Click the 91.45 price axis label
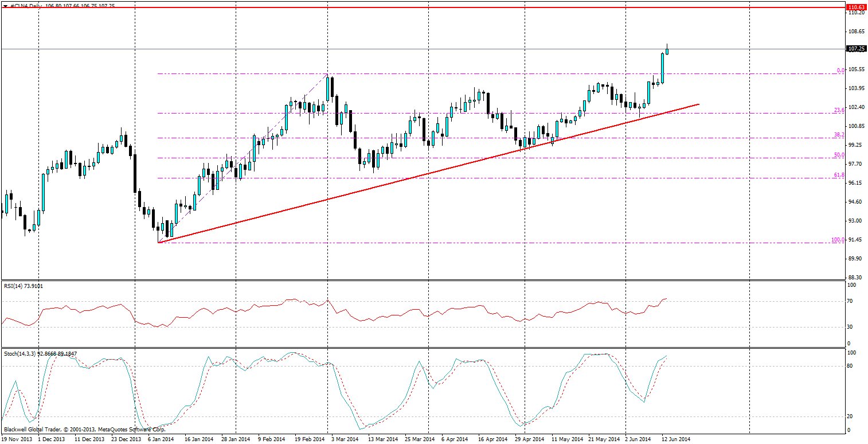Viewport: 868px width, 444px height. [x=856, y=239]
